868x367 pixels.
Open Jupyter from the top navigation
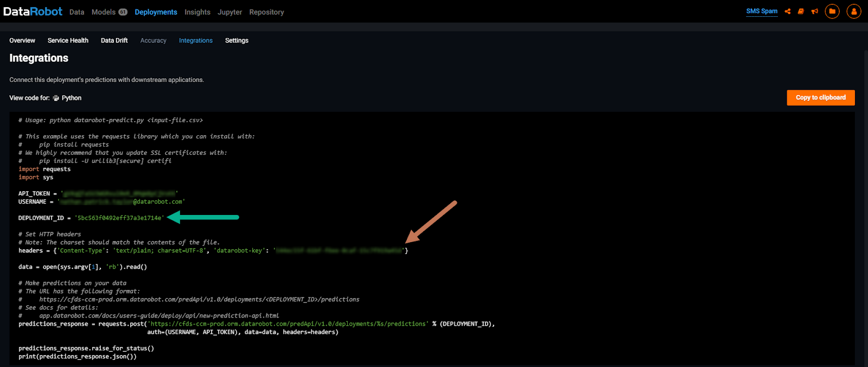(230, 12)
